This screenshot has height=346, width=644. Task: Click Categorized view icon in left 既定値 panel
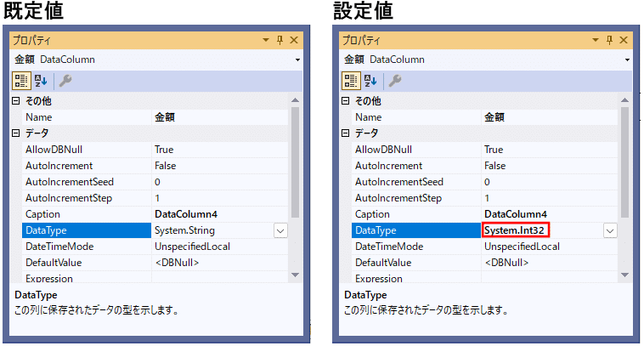pyautogui.click(x=21, y=81)
